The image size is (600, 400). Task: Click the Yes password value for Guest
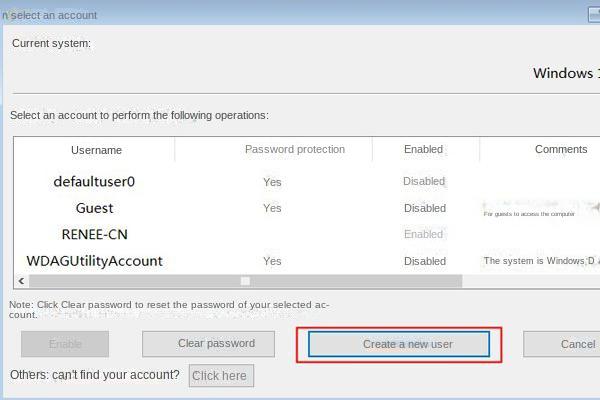[272, 208]
